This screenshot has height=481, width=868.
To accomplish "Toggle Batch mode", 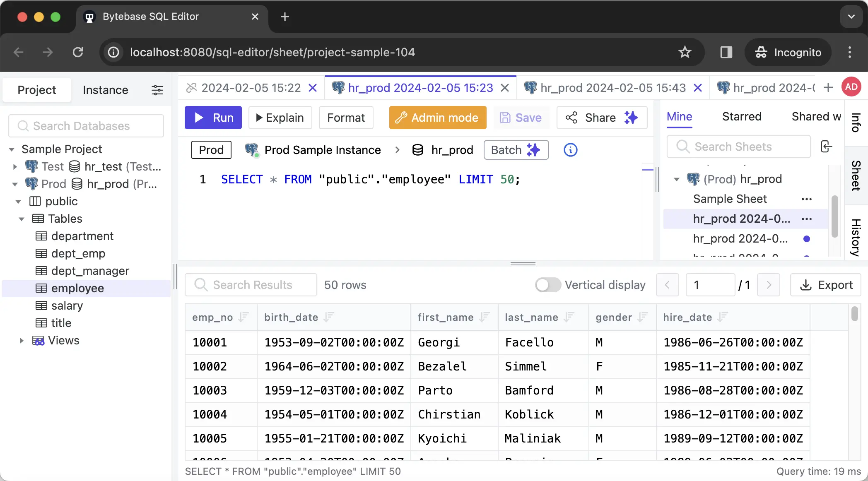I will click(x=516, y=150).
